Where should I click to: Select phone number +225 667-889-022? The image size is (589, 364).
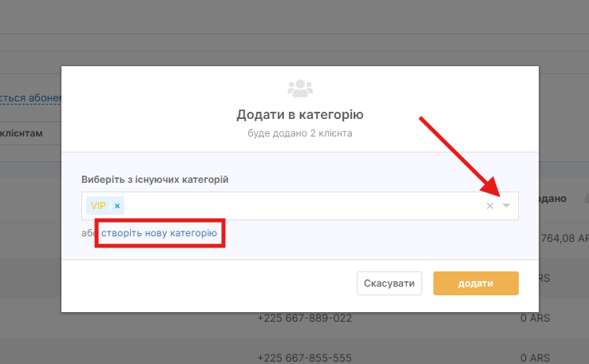pos(304,318)
